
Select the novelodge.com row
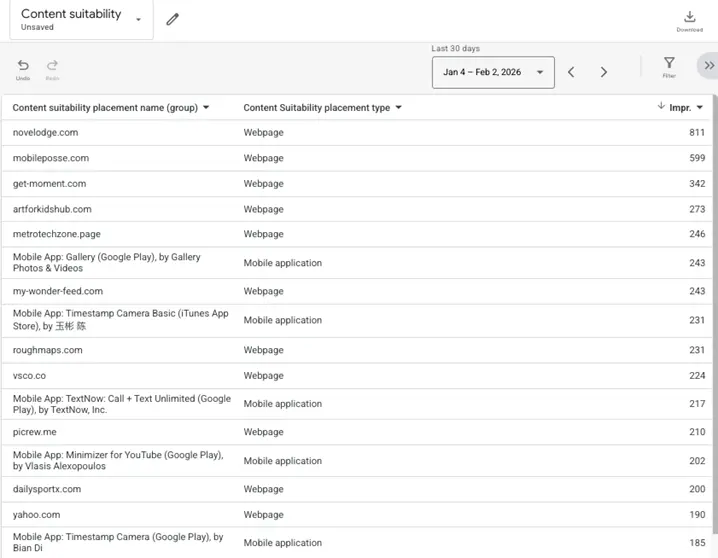pos(357,133)
